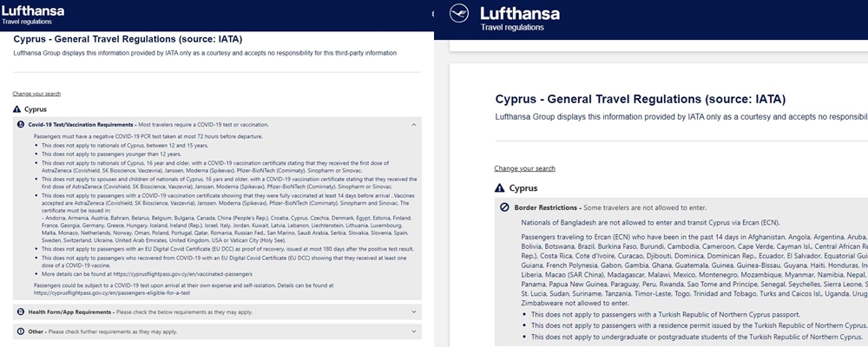Image resolution: width=868 pixels, height=347 pixels.
Task: Click 'Change your search' in the left window
Action: pos(37,94)
